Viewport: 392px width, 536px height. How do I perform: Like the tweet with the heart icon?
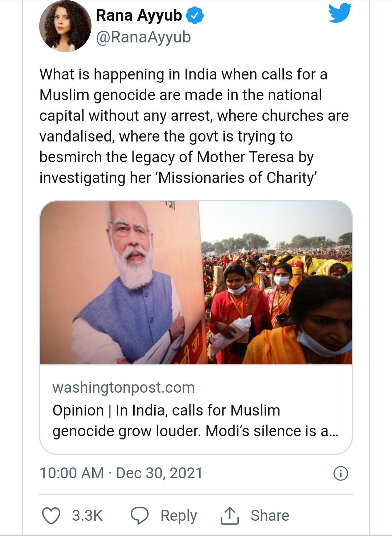click(x=51, y=516)
